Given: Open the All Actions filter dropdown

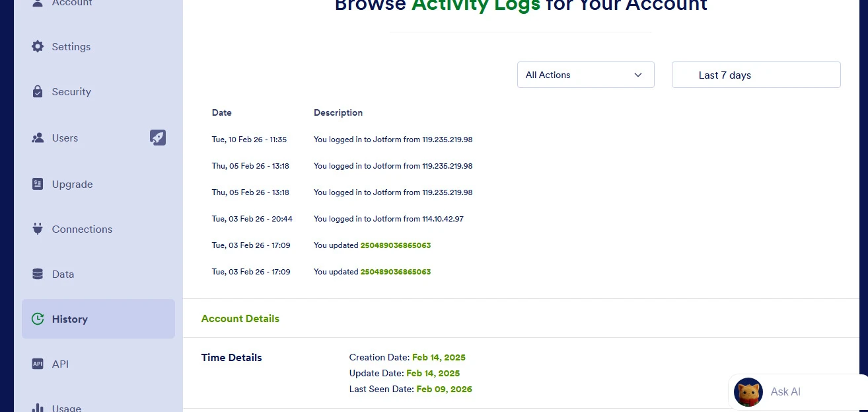Looking at the screenshot, I should [585, 75].
